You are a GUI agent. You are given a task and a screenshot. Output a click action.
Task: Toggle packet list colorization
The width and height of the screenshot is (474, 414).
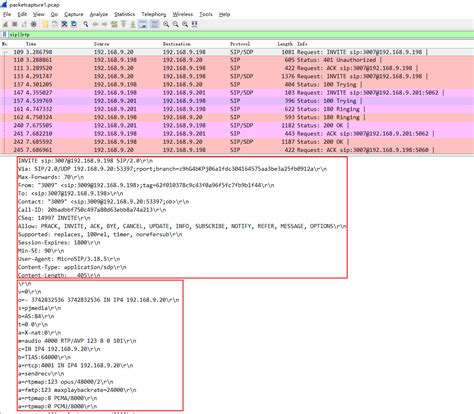(155, 24)
